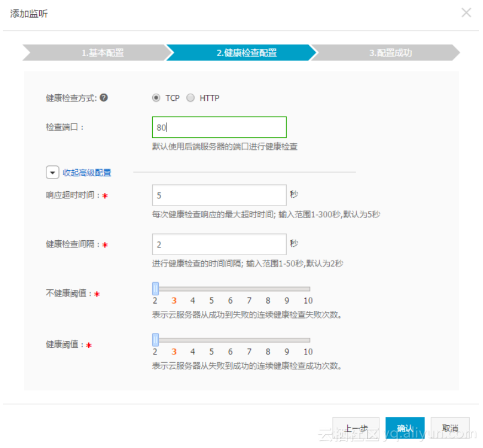The height and width of the screenshot is (448, 483).
Task: Focus the 响应超时时间 timeout input box
Action: (219, 195)
